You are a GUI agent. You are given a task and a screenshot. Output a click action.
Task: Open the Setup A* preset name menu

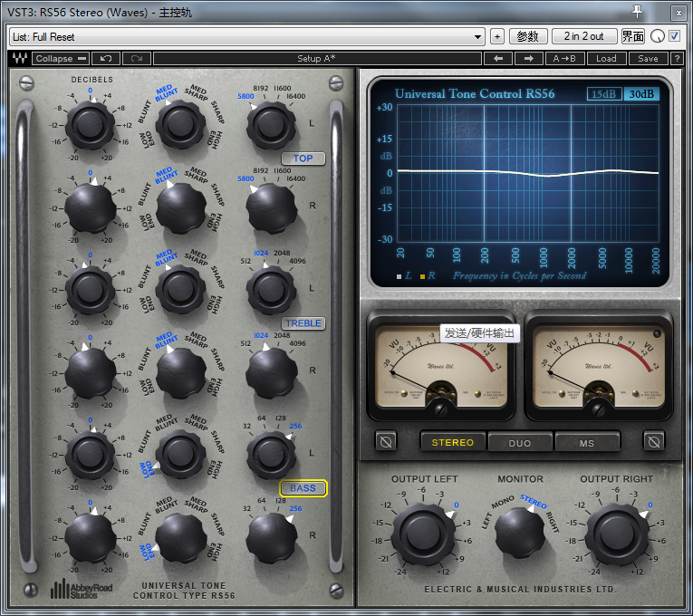pyautogui.click(x=317, y=58)
